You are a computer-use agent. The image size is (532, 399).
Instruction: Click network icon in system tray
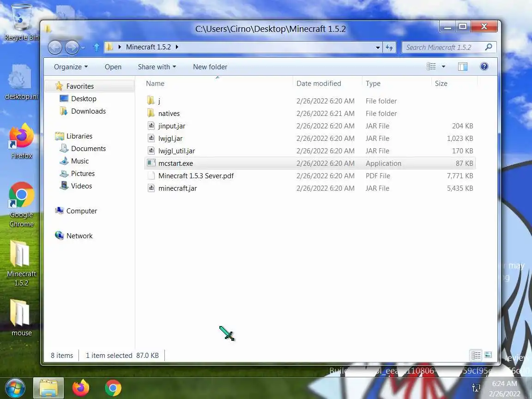coord(476,387)
